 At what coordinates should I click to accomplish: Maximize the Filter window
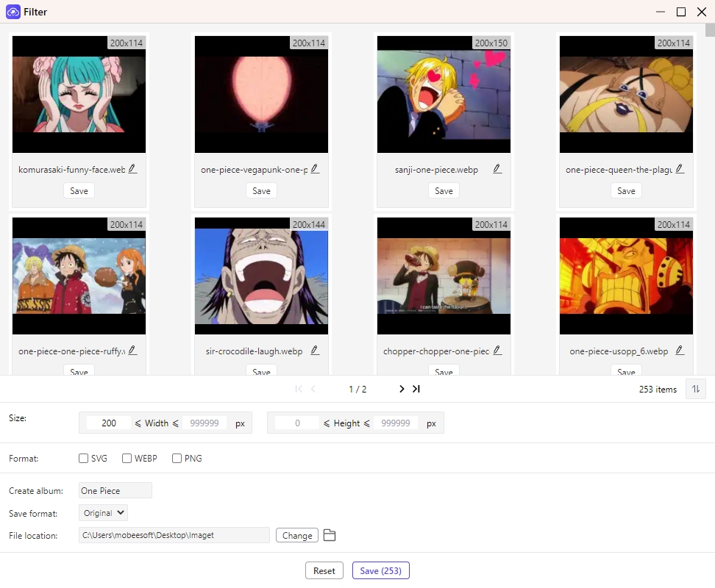[x=681, y=12]
